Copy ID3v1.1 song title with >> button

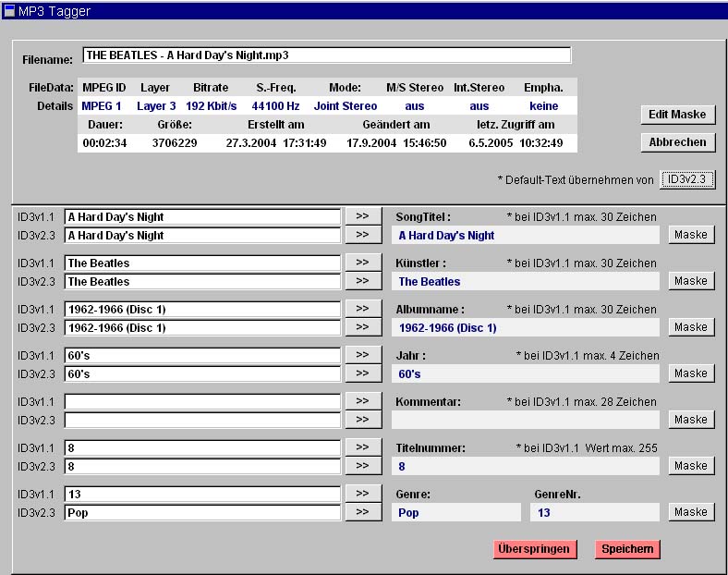pos(362,216)
